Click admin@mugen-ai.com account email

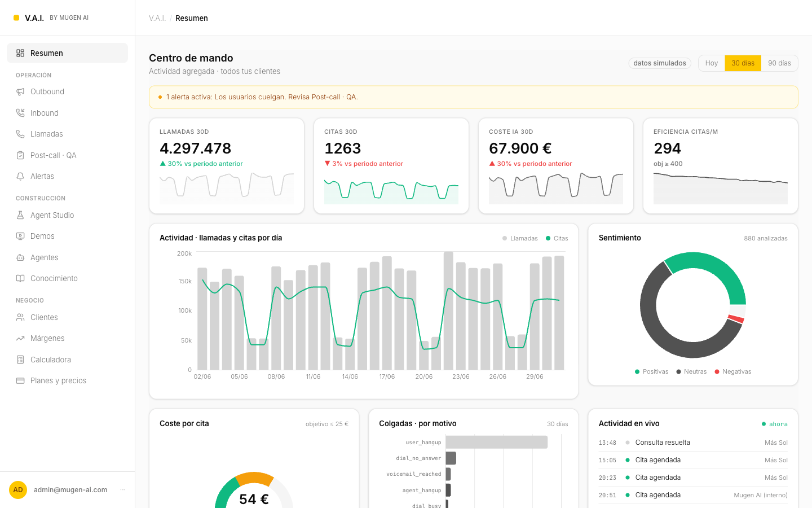[70, 490]
